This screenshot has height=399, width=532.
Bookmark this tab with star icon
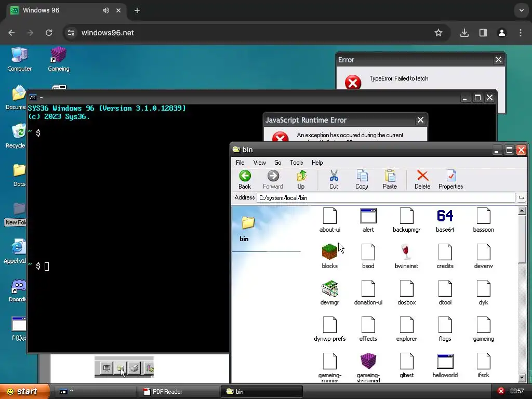coord(438,33)
